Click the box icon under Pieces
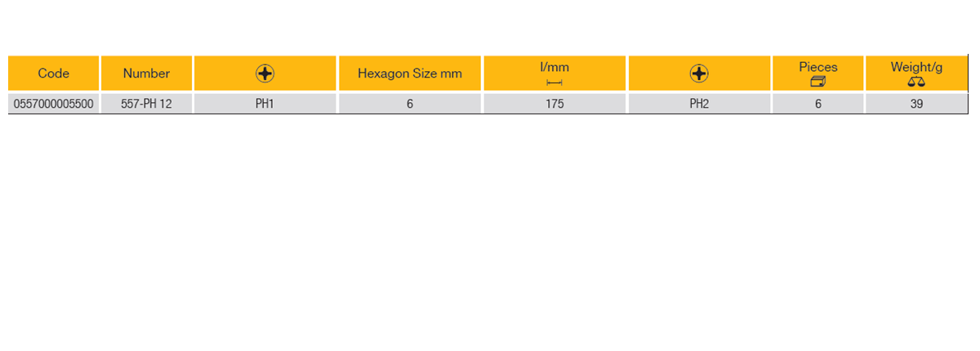The height and width of the screenshot is (351, 980). tap(818, 82)
